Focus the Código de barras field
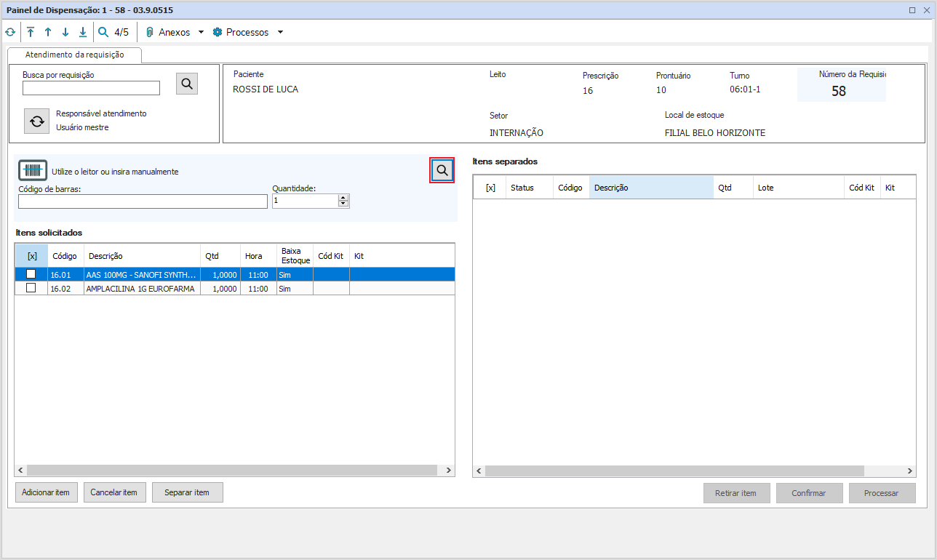This screenshot has height=560, width=937. (x=143, y=201)
